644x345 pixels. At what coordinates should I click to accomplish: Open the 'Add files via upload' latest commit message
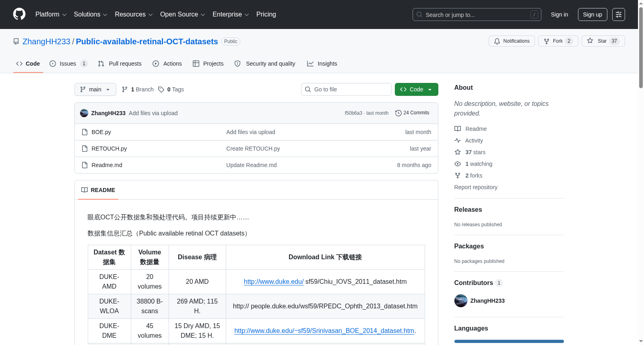click(x=153, y=113)
